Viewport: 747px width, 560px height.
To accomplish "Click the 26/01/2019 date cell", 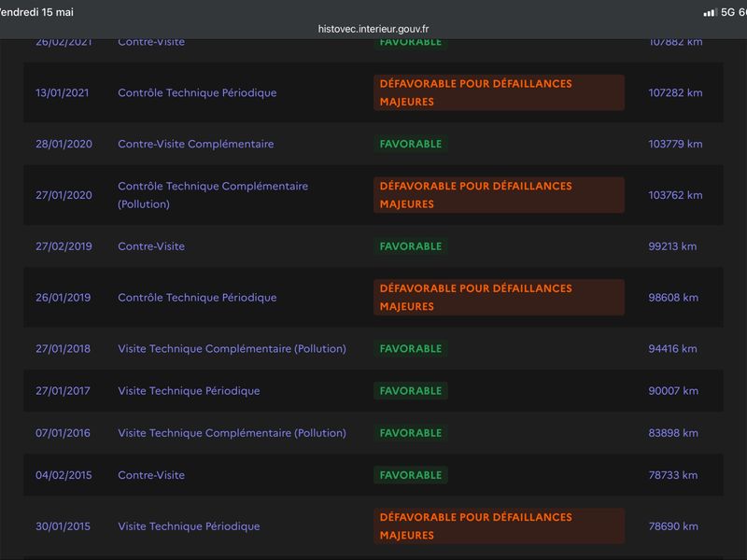I will pos(63,297).
